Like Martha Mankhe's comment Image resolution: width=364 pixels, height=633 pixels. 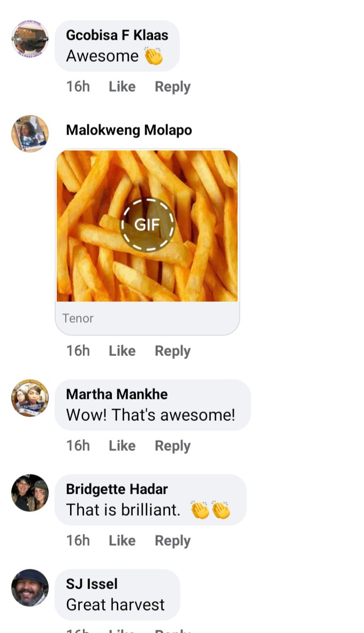(122, 446)
